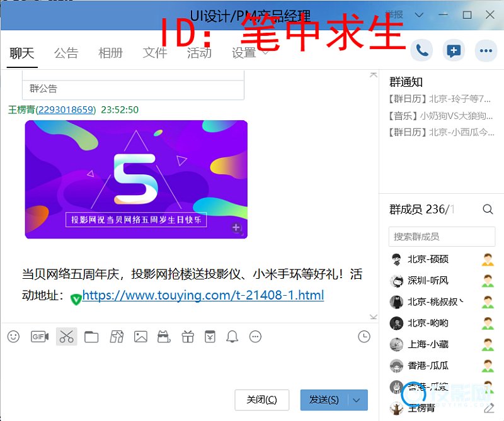The width and height of the screenshot is (504, 421).
Task: Click the bell icon in the input toolbar
Action: tap(232, 337)
